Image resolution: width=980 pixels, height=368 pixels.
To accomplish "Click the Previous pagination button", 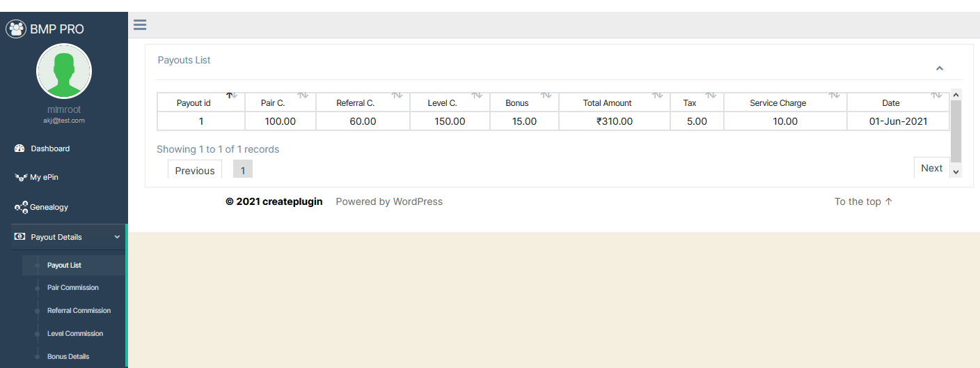I will click(x=195, y=170).
